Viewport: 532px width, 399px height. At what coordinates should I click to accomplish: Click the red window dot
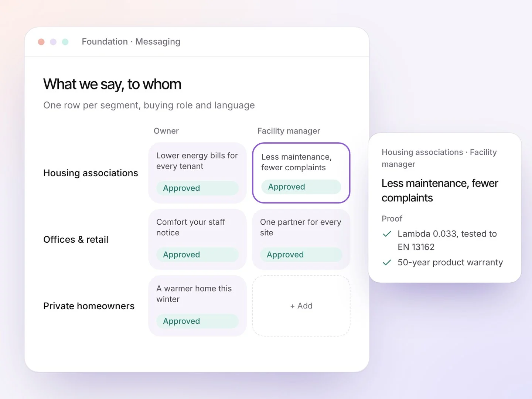click(41, 42)
